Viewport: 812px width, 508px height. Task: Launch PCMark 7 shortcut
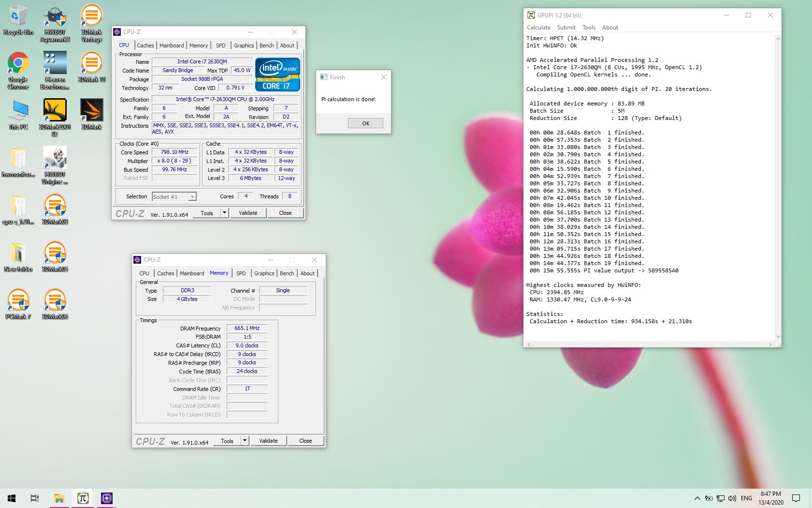pyautogui.click(x=18, y=304)
